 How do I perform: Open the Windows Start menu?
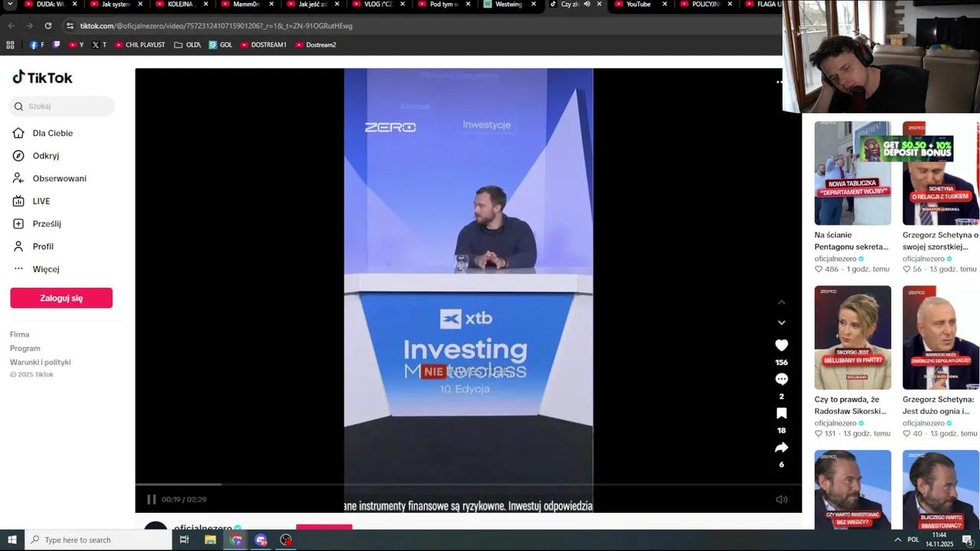(11, 540)
